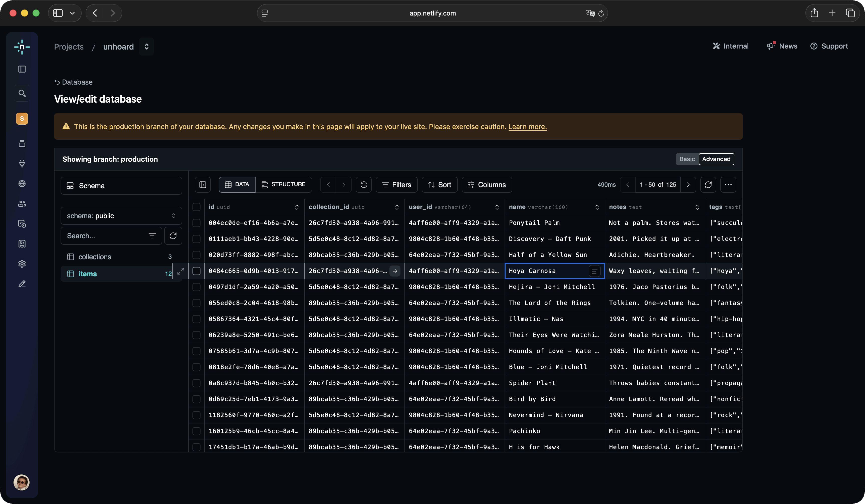The height and width of the screenshot is (504, 865).
Task: Check the select-all rows header checkbox
Action: click(196, 207)
